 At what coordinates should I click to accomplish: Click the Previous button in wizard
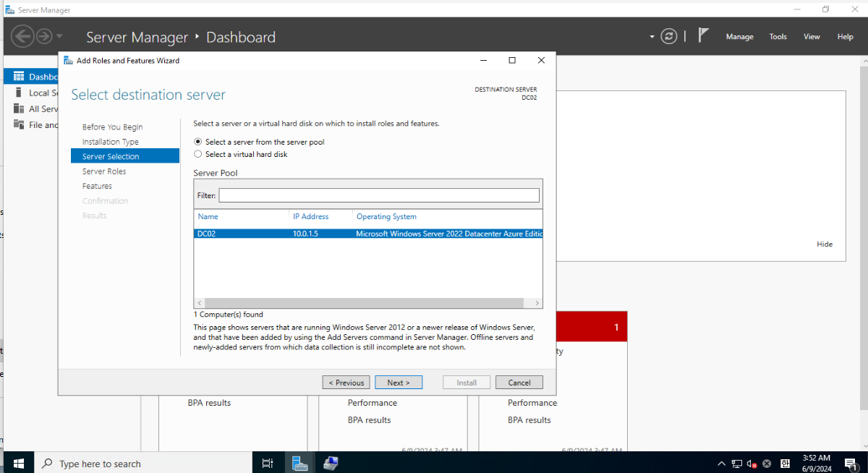click(346, 383)
